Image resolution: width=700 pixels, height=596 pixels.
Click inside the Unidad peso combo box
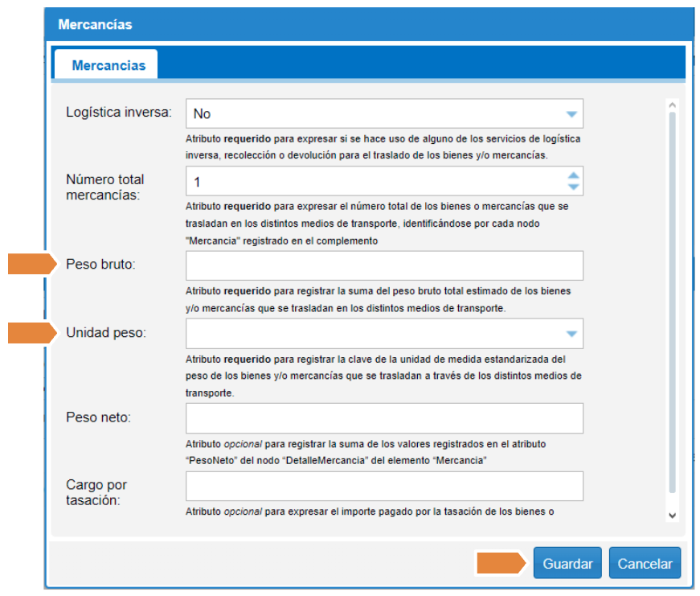click(370, 333)
